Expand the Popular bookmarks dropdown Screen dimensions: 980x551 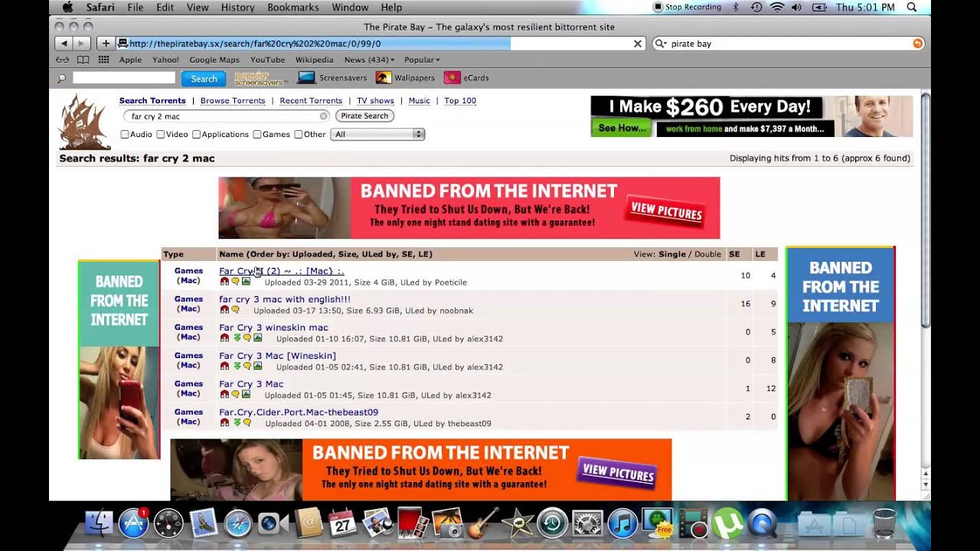[x=422, y=60]
